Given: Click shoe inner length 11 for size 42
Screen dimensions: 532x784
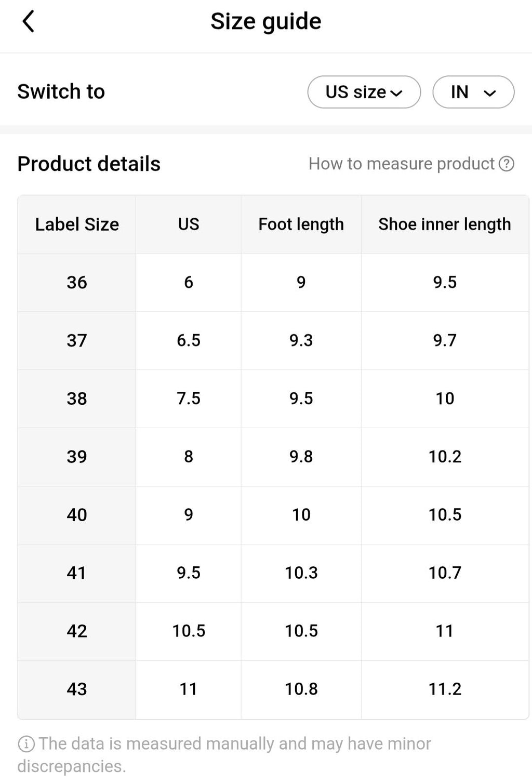Looking at the screenshot, I should tap(444, 631).
